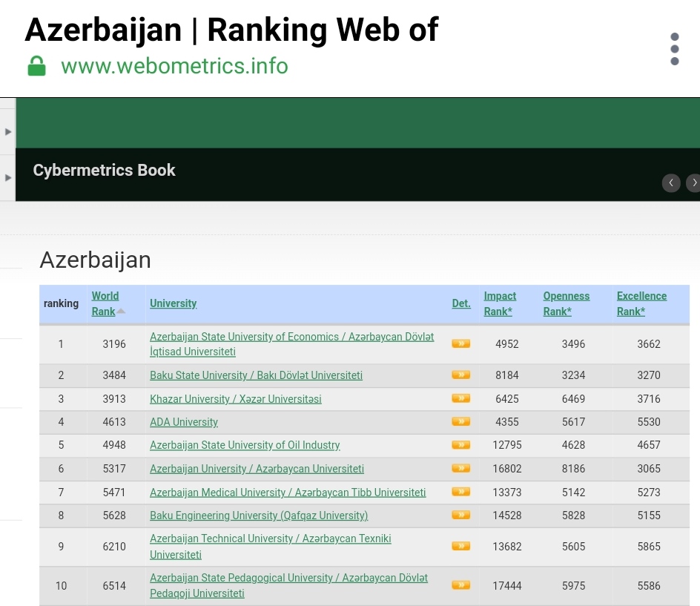Open details icon for Khazar University
Image resolution: width=700 pixels, height=606 pixels.
coord(461,398)
